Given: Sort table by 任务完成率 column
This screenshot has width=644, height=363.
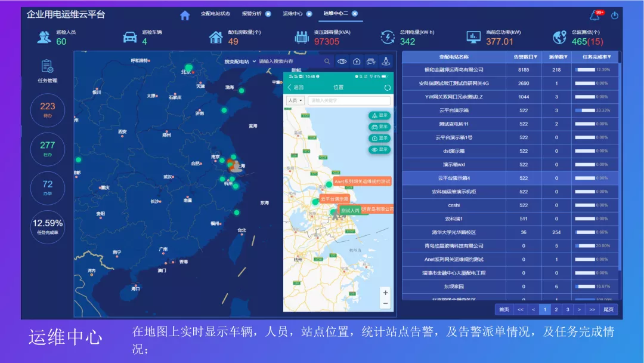Looking at the screenshot, I should click(596, 57).
